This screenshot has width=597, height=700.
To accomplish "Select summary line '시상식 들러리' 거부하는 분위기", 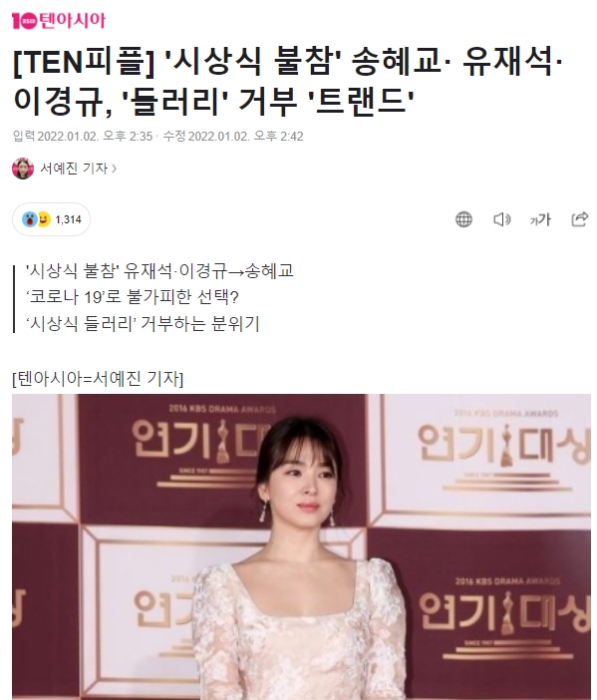I will coord(143,324).
